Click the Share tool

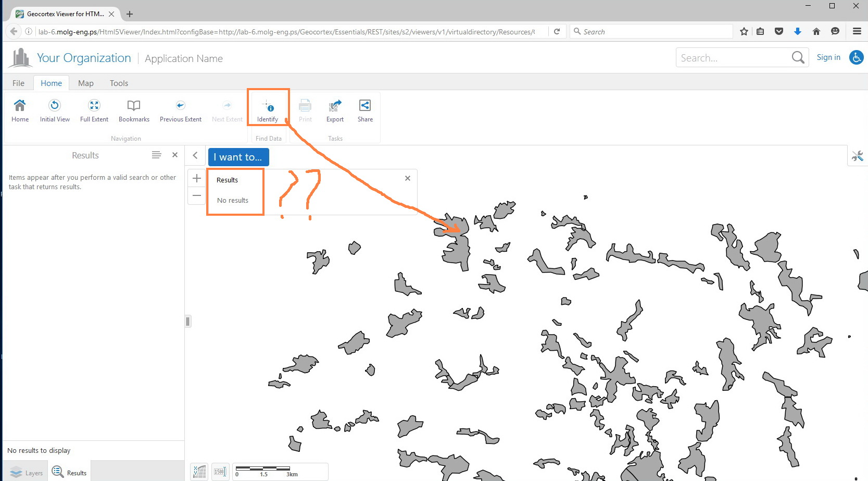365,110
